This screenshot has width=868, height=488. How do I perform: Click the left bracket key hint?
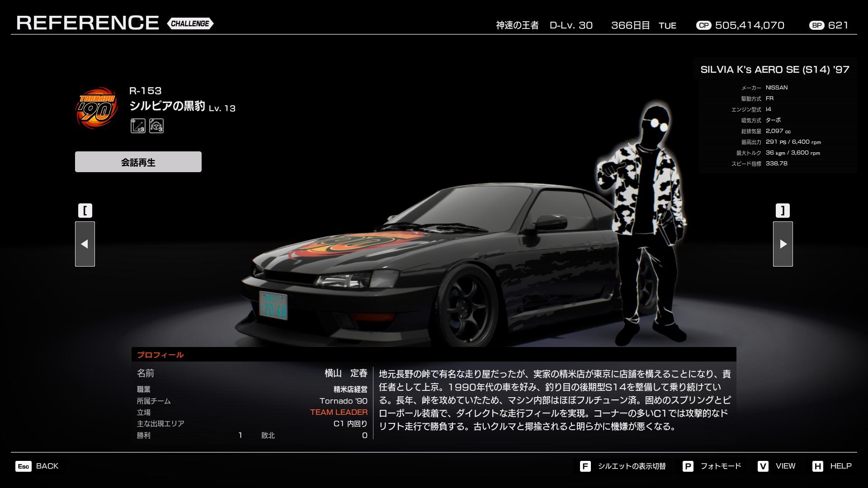85,211
